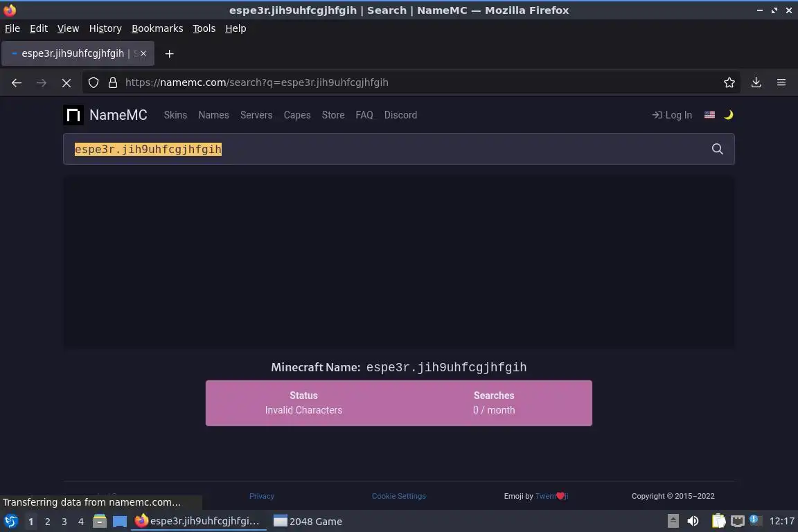Switch to workspace 3
This screenshot has height=532, width=798.
pyautogui.click(x=64, y=522)
